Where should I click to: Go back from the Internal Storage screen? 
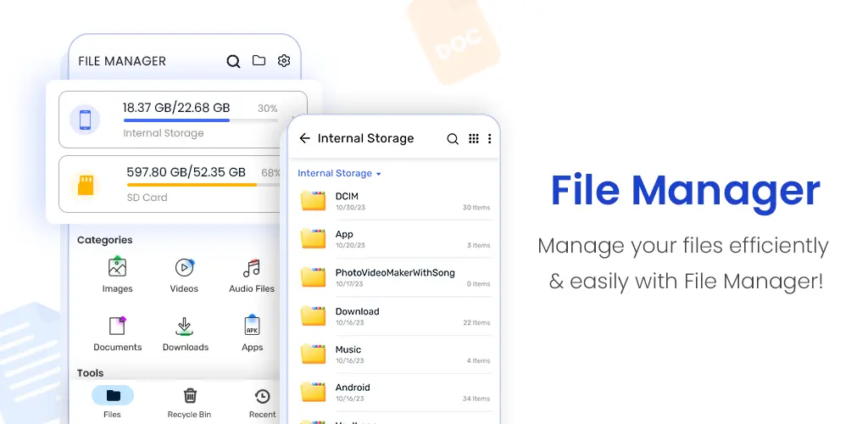[304, 138]
